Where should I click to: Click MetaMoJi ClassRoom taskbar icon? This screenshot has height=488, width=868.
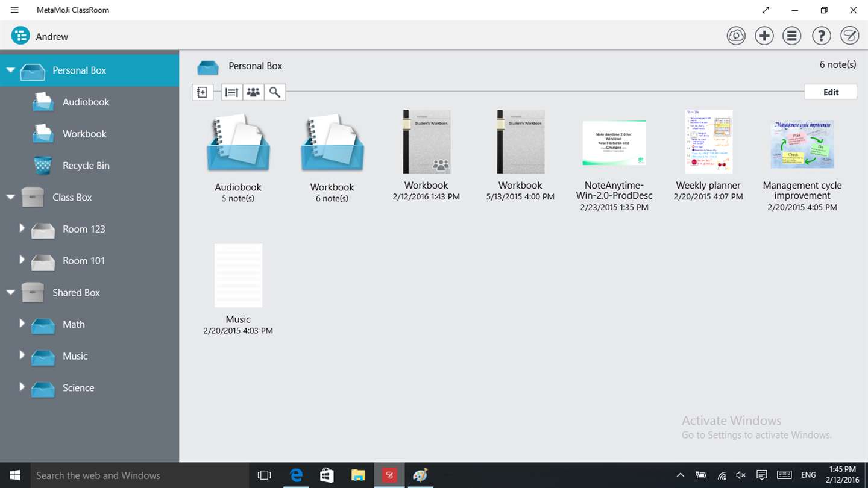tap(389, 475)
